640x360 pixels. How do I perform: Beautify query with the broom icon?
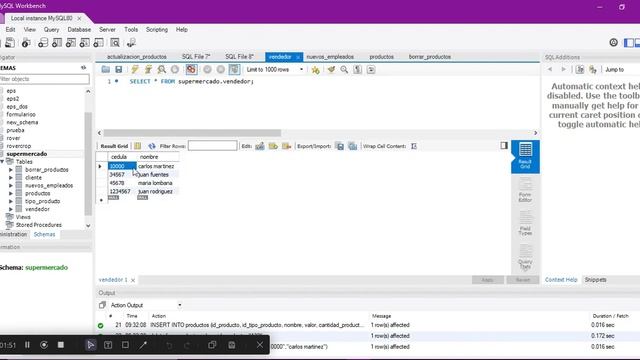tap(331, 69)
